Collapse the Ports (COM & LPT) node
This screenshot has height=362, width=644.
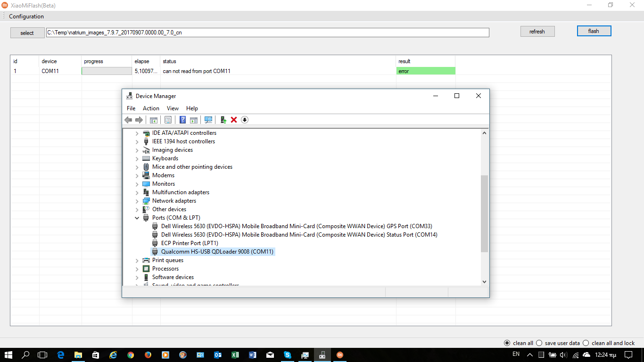click(137, 218)
